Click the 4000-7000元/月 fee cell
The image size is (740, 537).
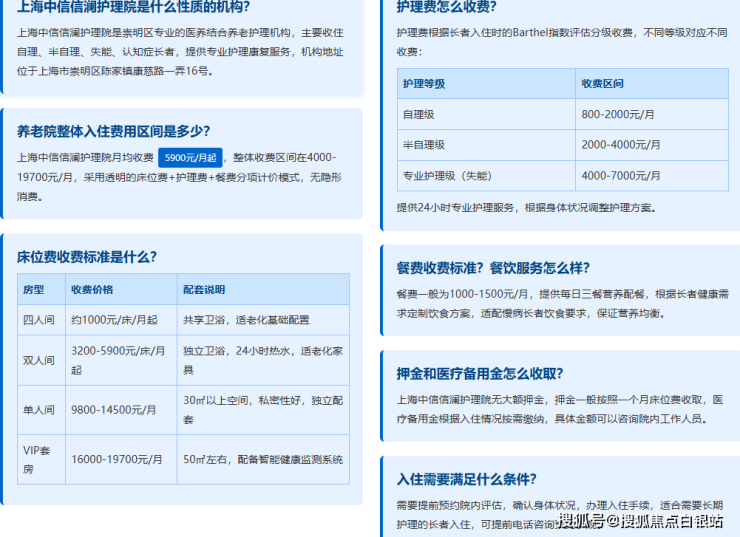[x=652, y=176]
